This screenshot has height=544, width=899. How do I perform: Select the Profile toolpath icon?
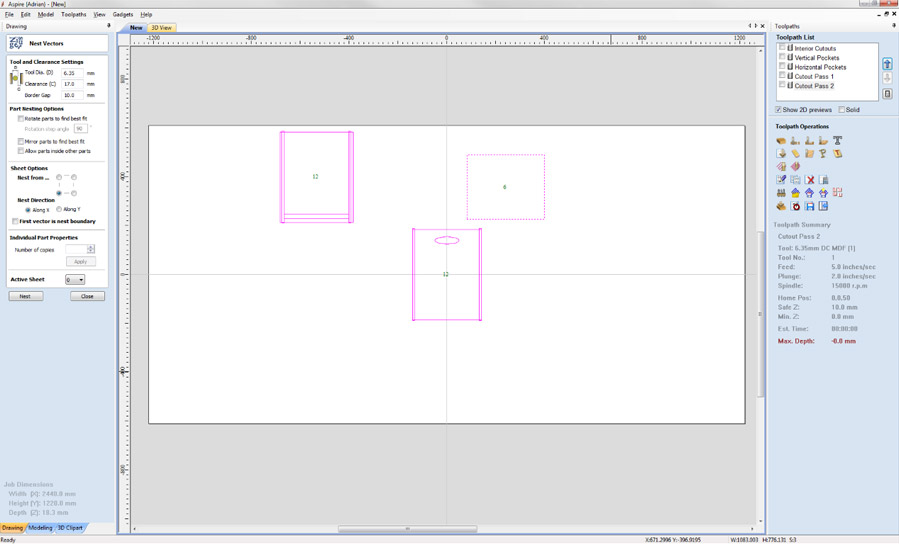pyautogui.click(x=795, y=140)
